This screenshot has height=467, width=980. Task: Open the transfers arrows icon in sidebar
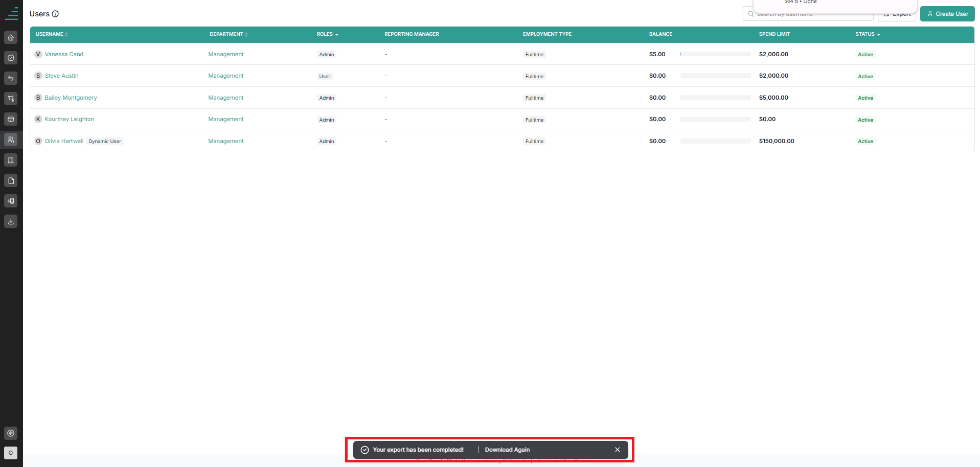(11, 78)
